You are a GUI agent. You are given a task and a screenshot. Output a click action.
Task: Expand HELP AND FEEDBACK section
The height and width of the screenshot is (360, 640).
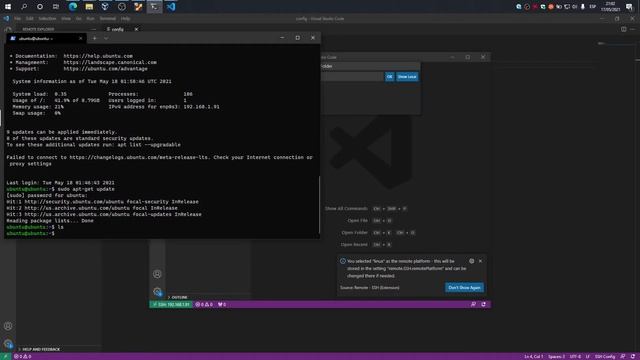click(40, 349)
